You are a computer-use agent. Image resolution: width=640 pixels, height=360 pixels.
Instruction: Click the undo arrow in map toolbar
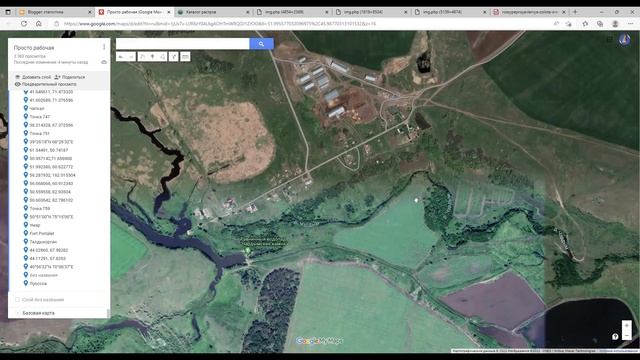point(121,57)
